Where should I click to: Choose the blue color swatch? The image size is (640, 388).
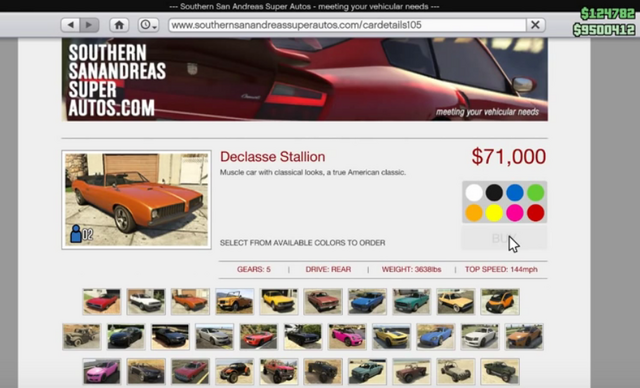(x=515, y=193)
